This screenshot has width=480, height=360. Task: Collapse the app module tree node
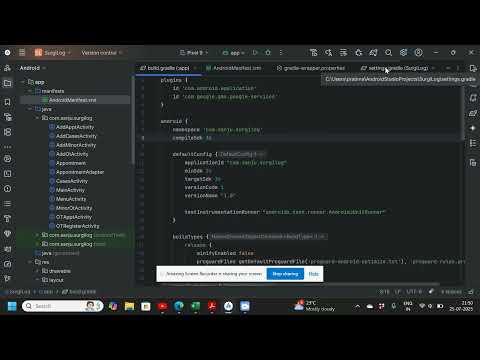point(23,82)
